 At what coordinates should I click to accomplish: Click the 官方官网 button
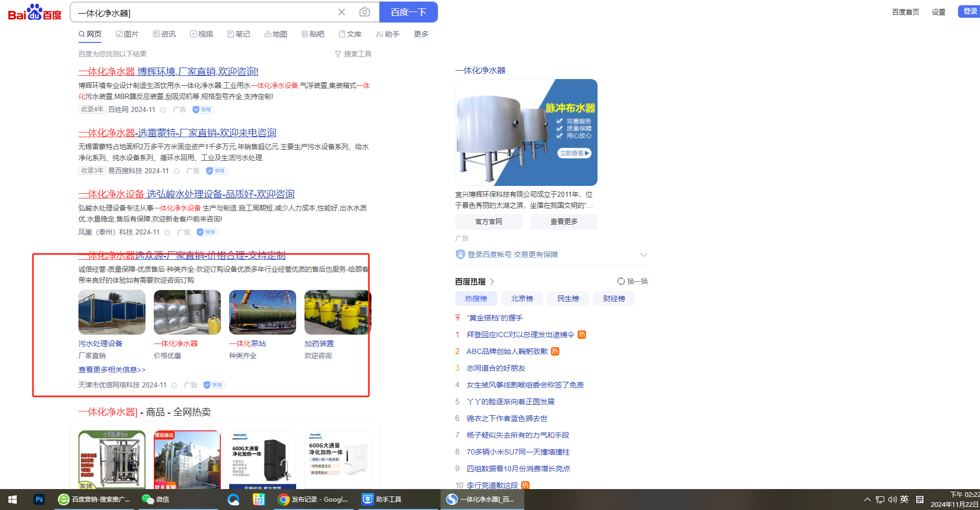tap(489, 221)
